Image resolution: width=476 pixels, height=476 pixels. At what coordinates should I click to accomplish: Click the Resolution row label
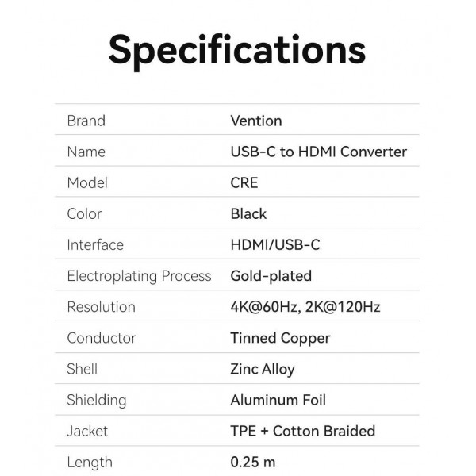click(101, 307)
